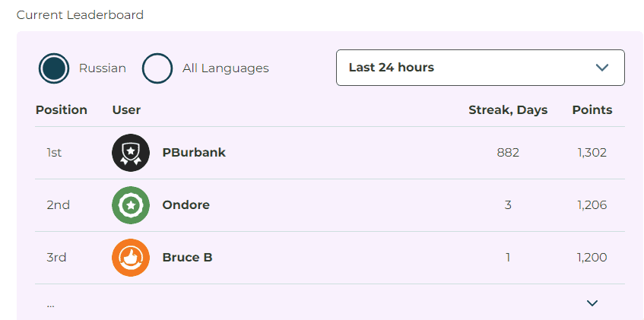The height and width of the screenshot is (320, 644).
Task: Click the ellipsis to show more rows
Action: click(x=50, y=304)
